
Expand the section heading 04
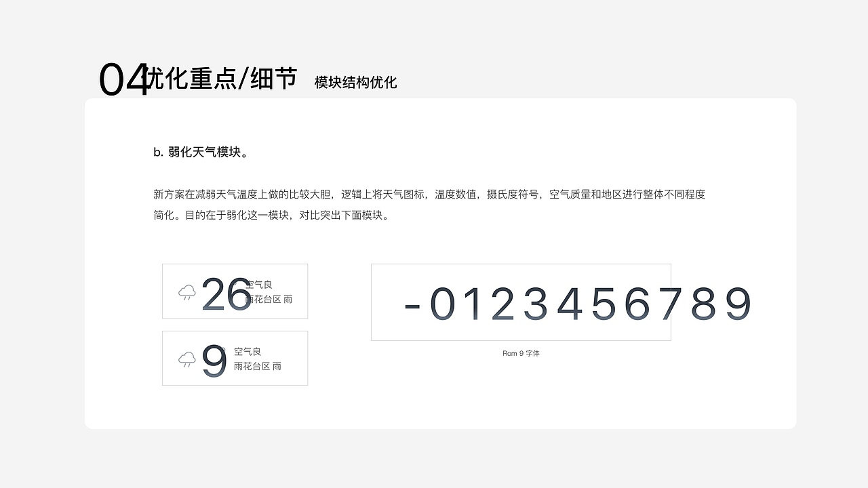point(123,77)
